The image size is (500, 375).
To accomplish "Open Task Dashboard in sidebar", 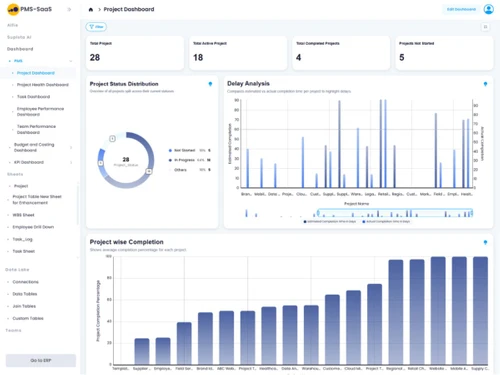I will (x=33, y=97).
